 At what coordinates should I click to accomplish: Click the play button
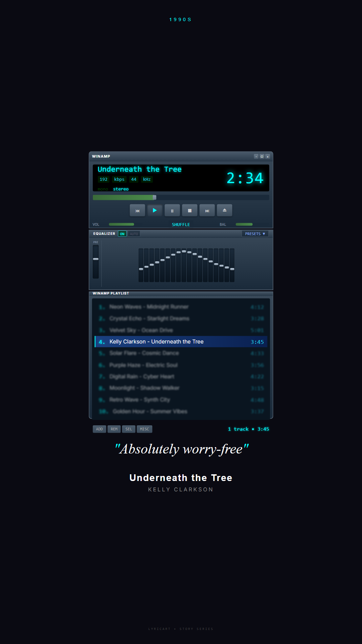155,211
